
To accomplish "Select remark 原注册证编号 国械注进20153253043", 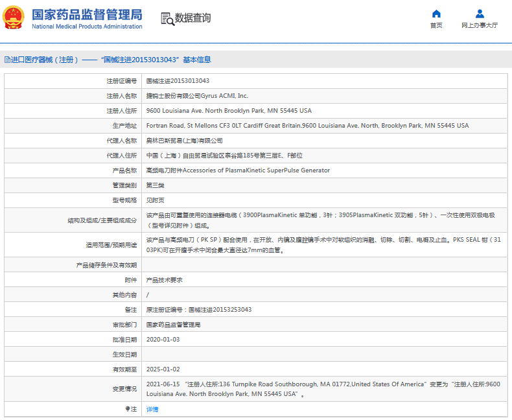I will coord(199,310).
